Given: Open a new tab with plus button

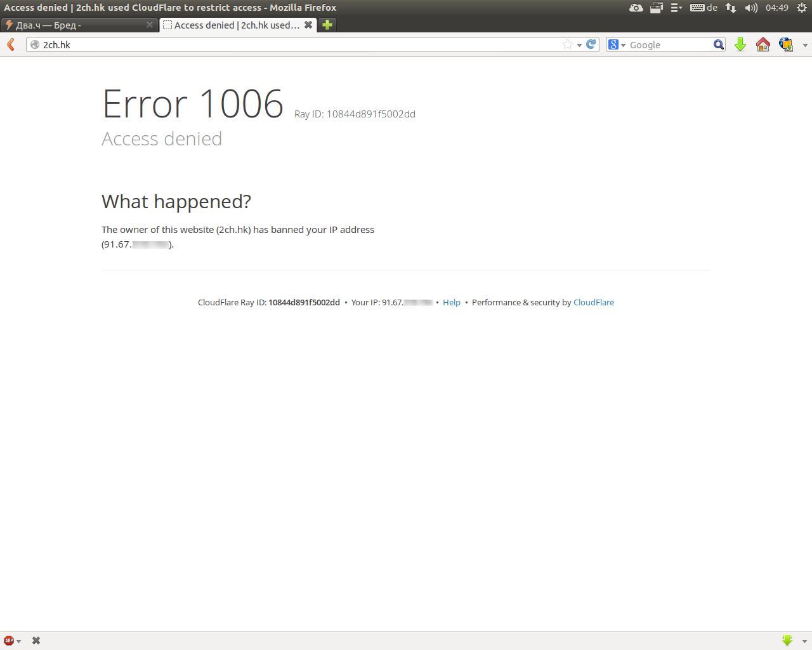Looking at the screenshot, I should pos(327,25).
